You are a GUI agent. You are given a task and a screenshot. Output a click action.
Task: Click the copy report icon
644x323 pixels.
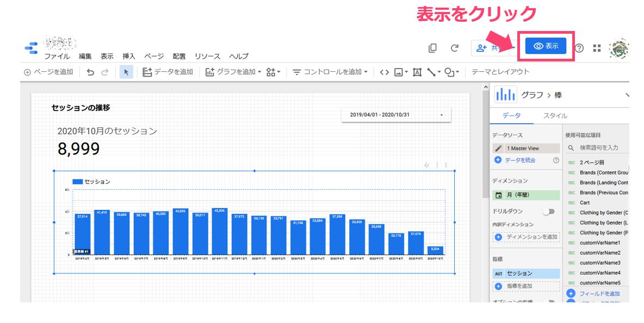click(x=432, y=48)
